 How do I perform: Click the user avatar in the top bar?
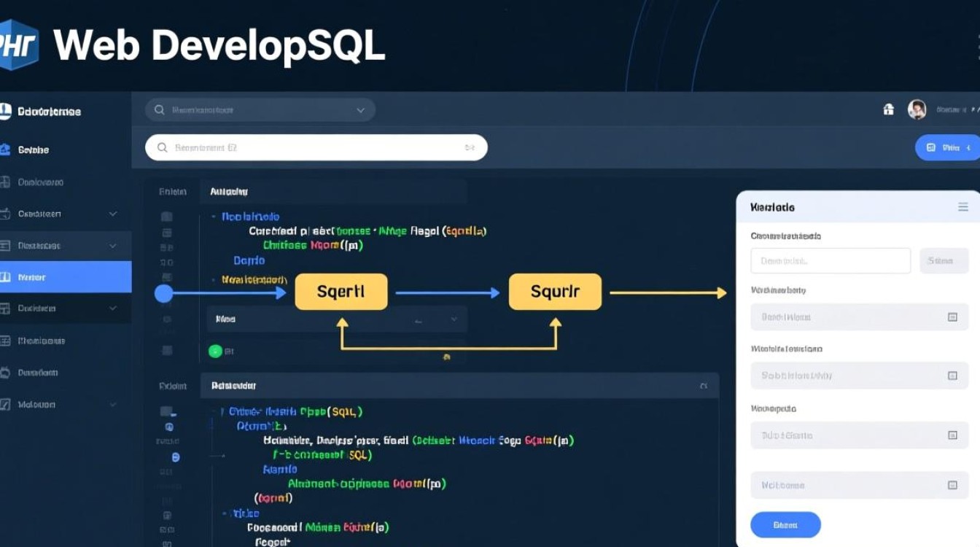[917, 109]
